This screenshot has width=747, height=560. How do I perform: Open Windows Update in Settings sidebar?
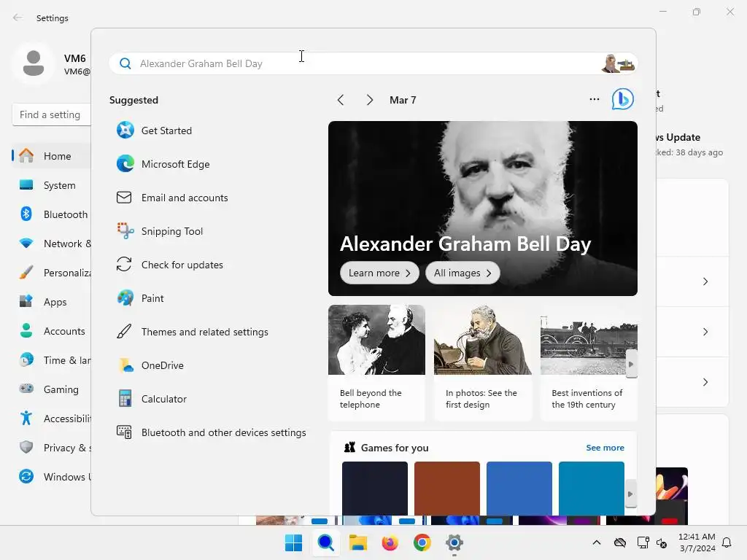pos(52,477)
